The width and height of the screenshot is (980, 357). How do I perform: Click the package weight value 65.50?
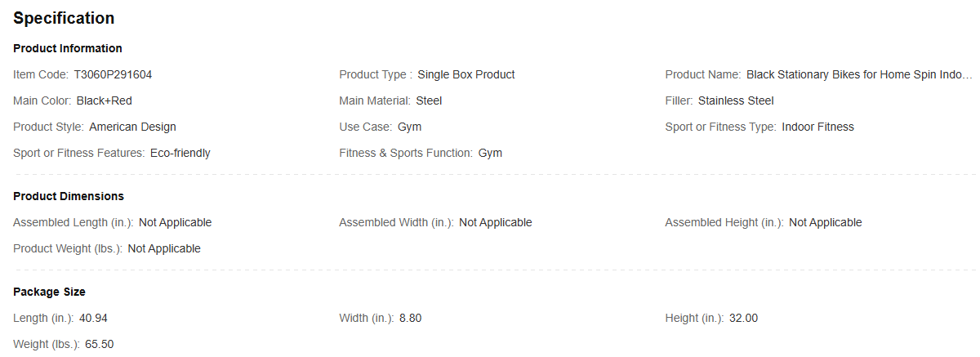pyautogui.click(x=100, y=344)
